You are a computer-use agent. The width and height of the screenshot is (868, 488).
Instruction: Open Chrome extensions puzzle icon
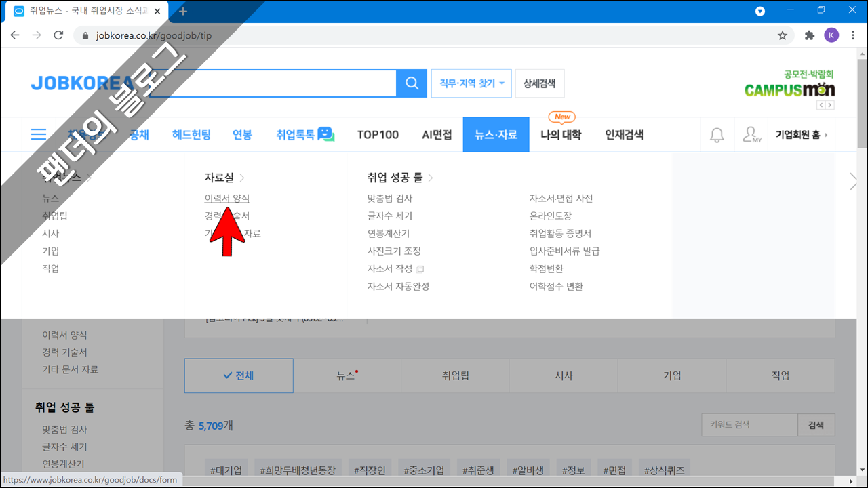(x=809, y=35)
